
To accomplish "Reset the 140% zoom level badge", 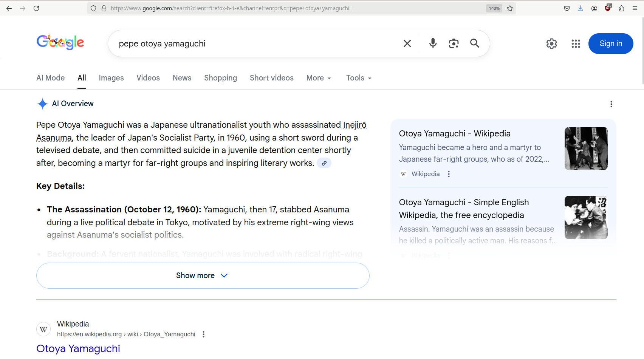I will pyautogui.click(x=494, y=8).
